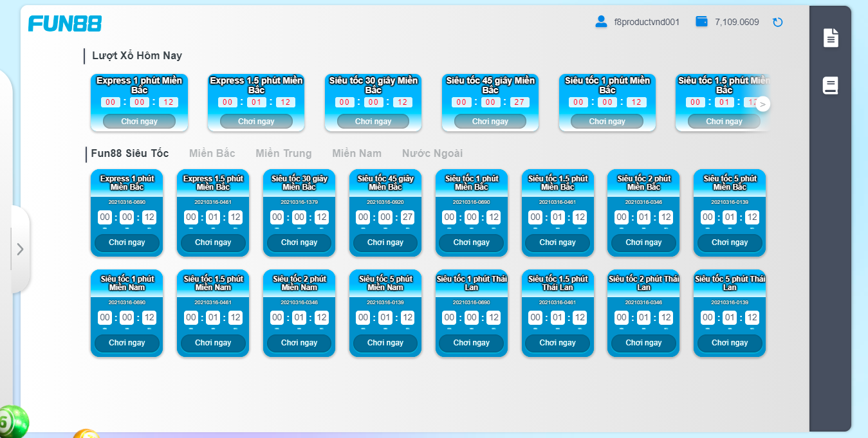Screen dimensions: 868x438
Task: Click Chơi ngay for Siêu tốc 2 phút Miền Nam
Action: click(x=299, y=343)
